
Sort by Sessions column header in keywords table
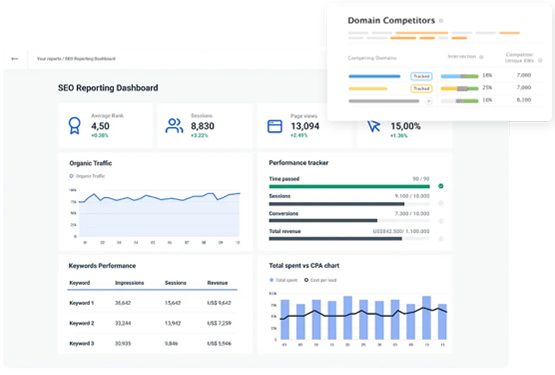pyautogui.click(x=176, y=283)
